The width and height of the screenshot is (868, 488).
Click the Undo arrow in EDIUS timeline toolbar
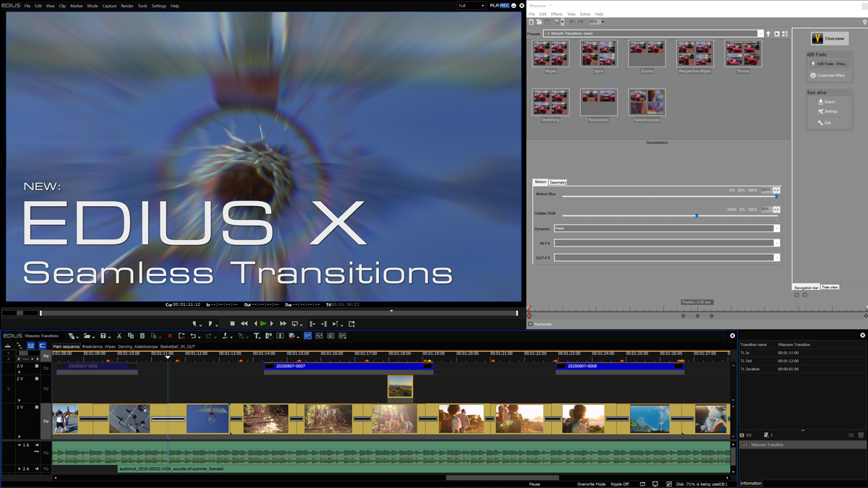coord(193,335)
